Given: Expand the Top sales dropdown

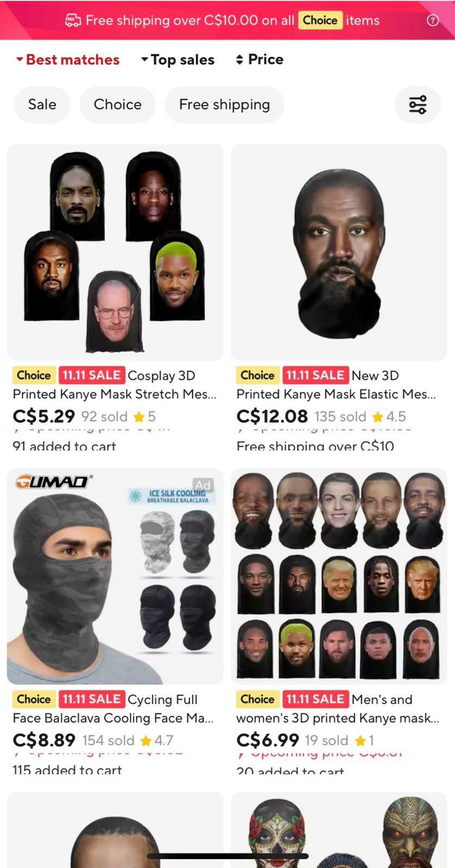Looking at the screenshot, I should [178, 60].
